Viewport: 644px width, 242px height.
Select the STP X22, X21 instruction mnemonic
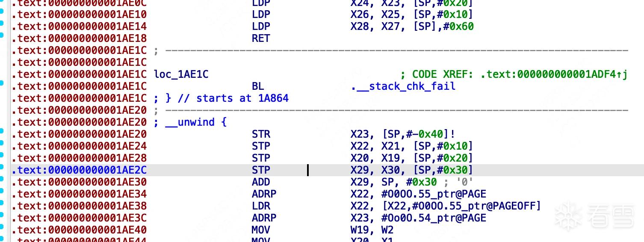coord(261,146)
